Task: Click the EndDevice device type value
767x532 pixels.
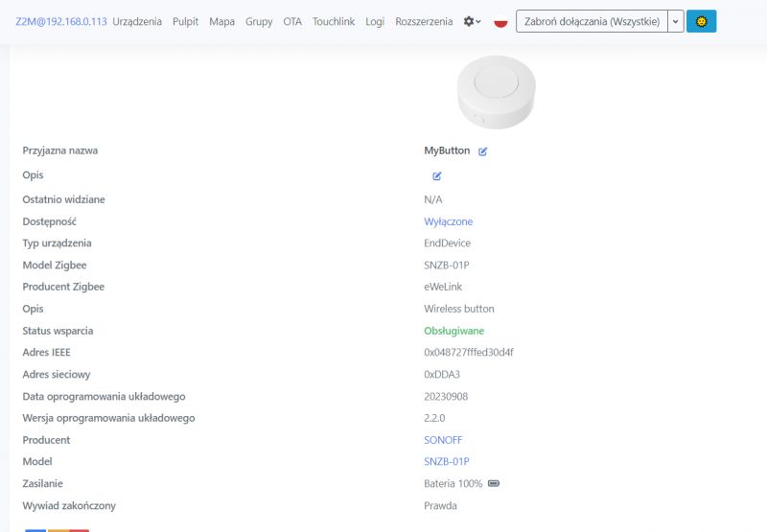Action: tap(447, 243)
